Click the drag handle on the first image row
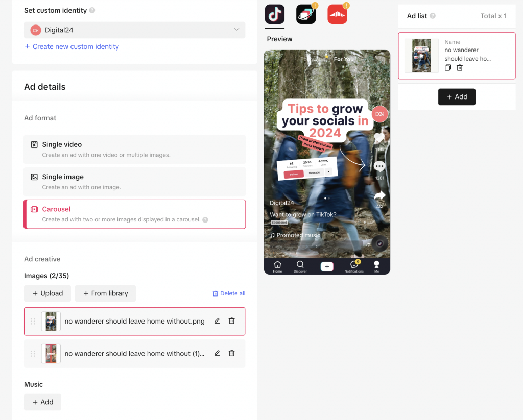 (33, 321)
